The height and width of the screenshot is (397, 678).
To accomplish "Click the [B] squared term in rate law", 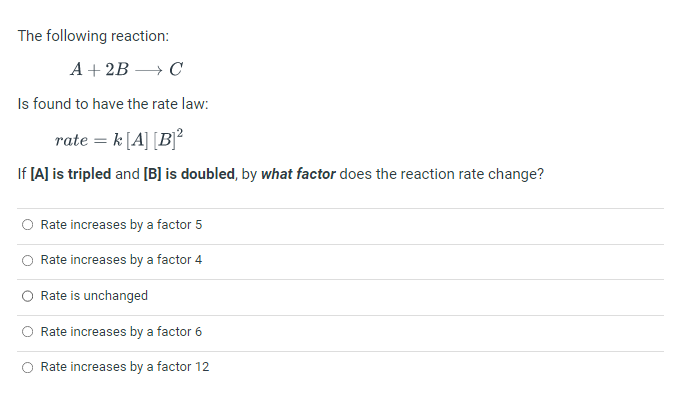I will [168, 139].
